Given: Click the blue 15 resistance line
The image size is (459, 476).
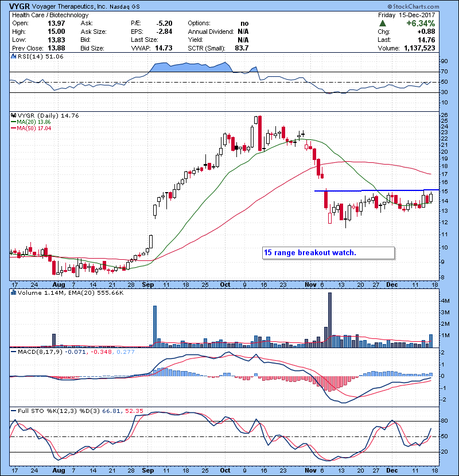Looking at the screenshot, I should pos(376,190).
